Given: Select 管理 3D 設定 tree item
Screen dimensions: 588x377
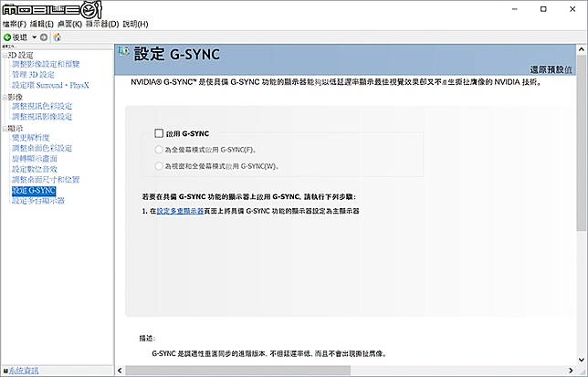Looking at the screenshot, I should (33, 75).
